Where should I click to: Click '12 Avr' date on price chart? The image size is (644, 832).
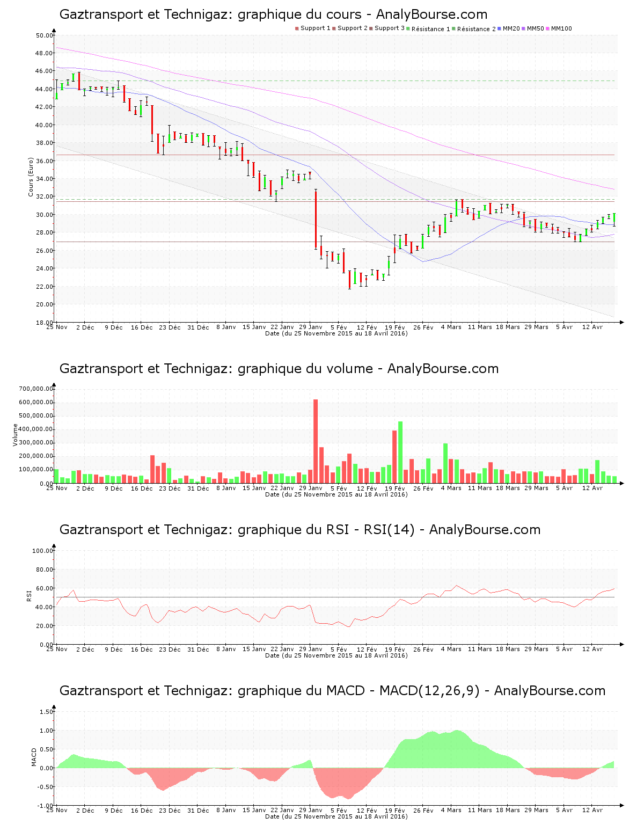coord(592,327)
